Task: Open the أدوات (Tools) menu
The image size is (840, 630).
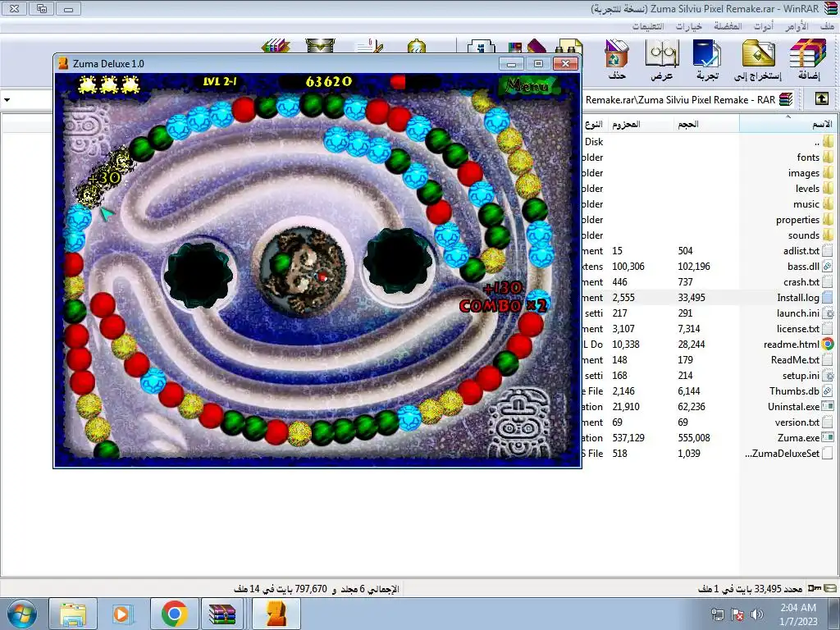Action: click(x=764, y=26)
